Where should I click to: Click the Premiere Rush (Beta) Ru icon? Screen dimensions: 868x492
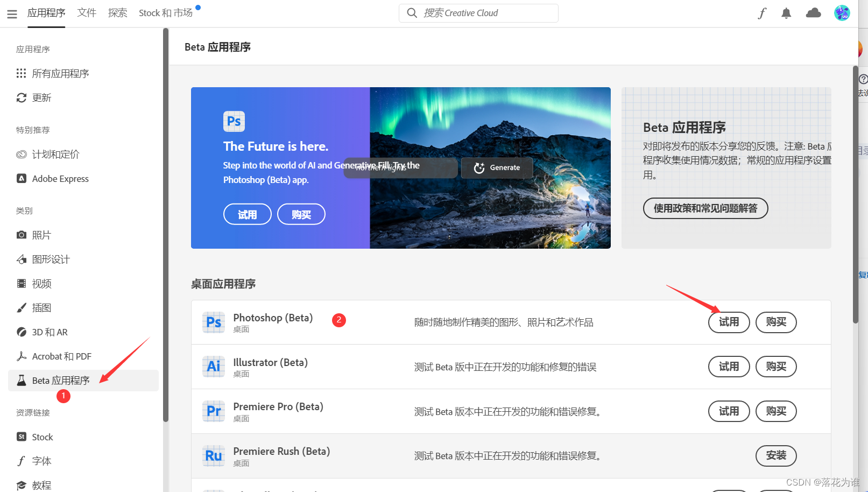click(214, 456)
